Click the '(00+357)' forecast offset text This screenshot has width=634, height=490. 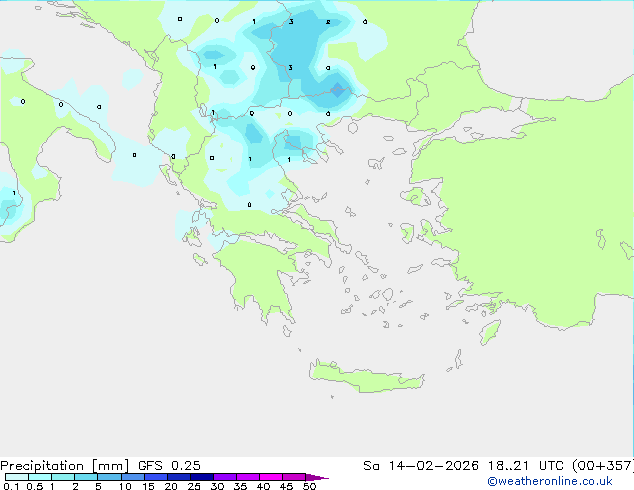tap(603, 466)
